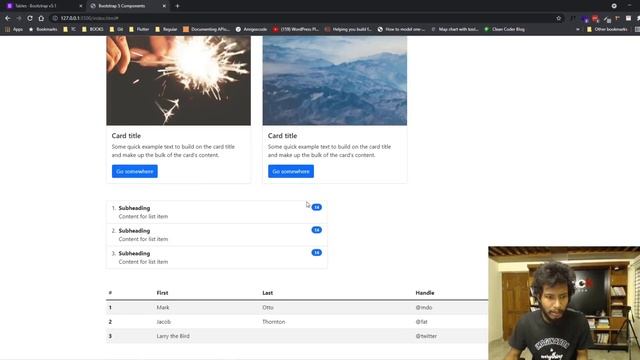Click Go somewhere in the mountains card
Viewport: 640px width, 360px height.
[x=291, y=171]
